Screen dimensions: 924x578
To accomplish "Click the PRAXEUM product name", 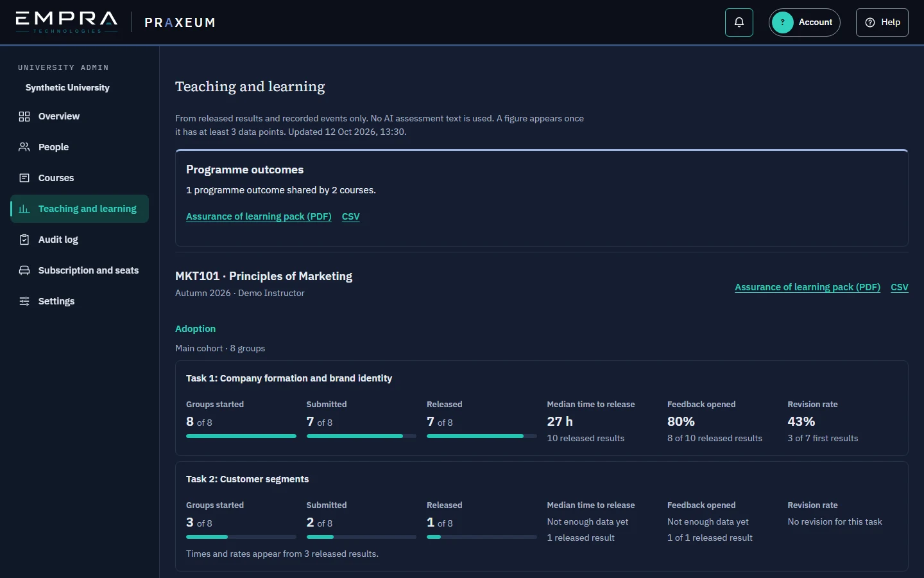I will pyautogui.click(x=180, y=22).
